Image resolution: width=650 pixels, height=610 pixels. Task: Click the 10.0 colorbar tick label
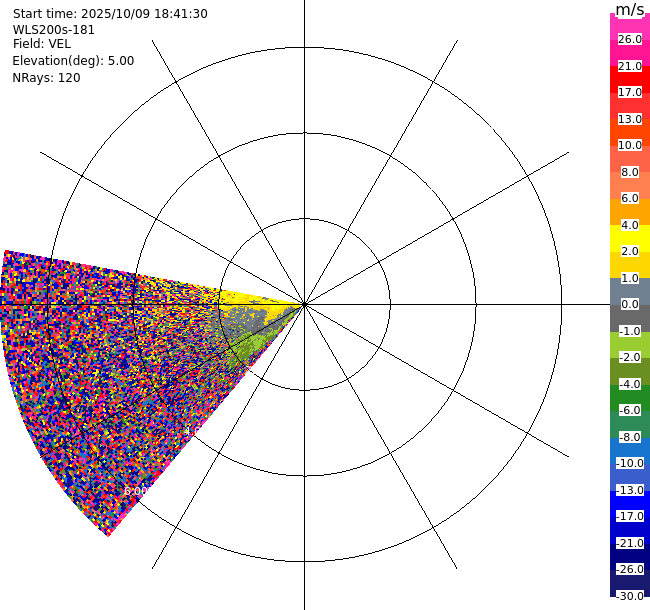point(630,145)
